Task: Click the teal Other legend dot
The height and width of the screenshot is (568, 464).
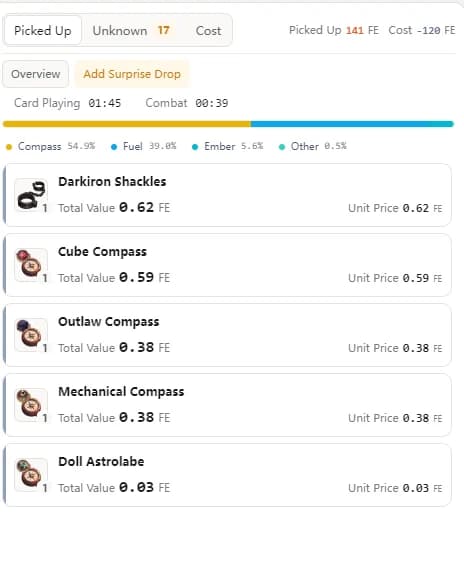Action: (282, 147)
